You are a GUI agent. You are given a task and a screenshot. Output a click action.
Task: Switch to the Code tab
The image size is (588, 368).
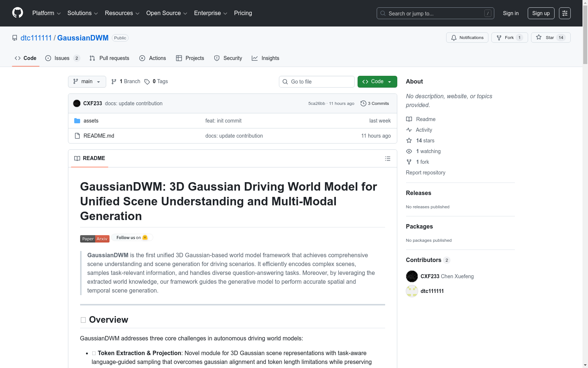26,58
